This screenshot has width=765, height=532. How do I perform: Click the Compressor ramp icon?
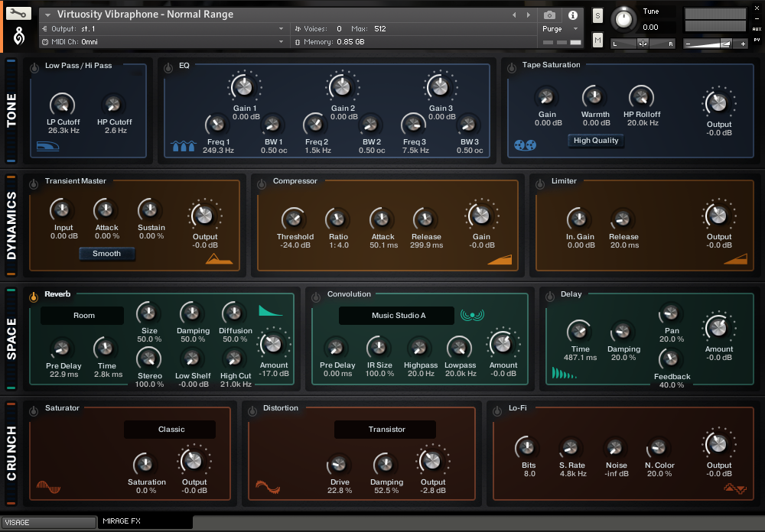tap(500, 260)
